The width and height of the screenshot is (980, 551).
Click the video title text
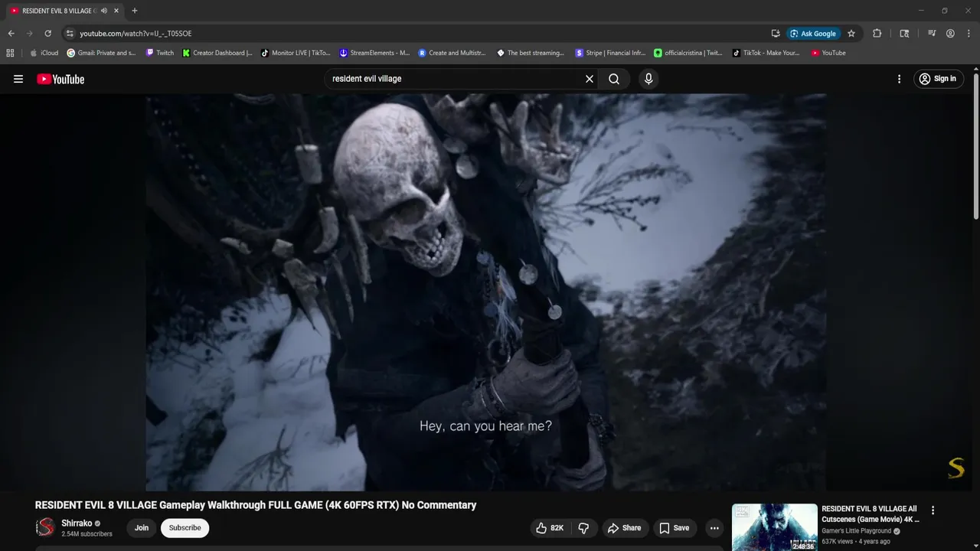pos(256,505)
